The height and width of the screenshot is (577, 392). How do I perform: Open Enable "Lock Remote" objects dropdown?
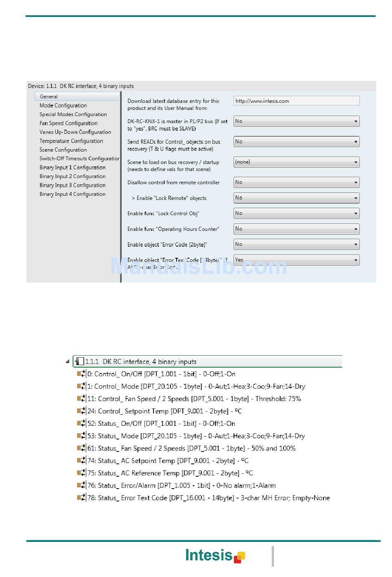(x=296, y=198)
